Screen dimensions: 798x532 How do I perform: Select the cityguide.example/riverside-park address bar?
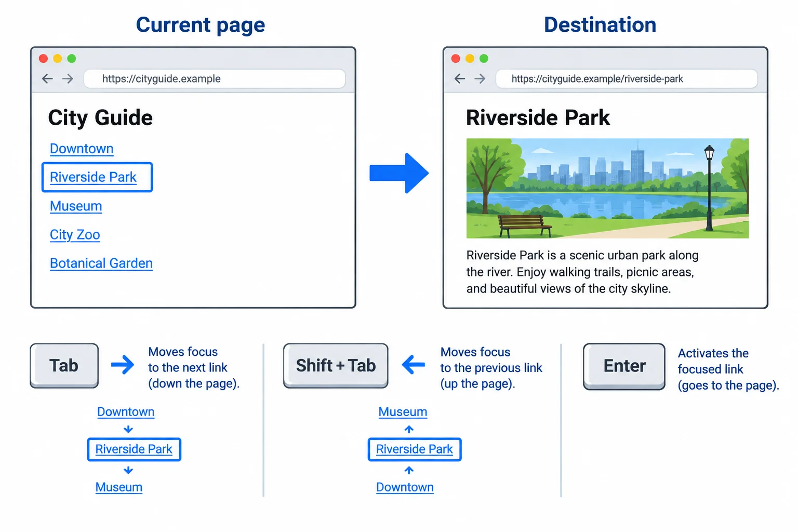point(627,79)
